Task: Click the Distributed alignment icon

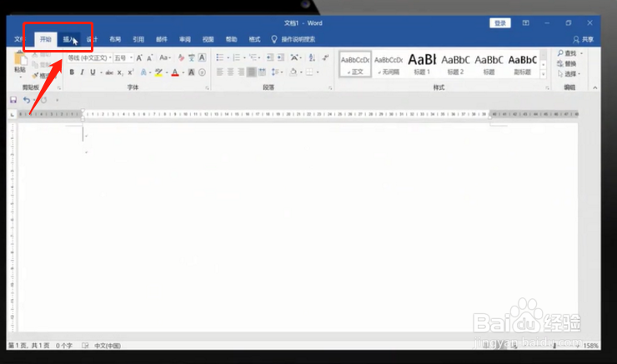Action: 262,72
